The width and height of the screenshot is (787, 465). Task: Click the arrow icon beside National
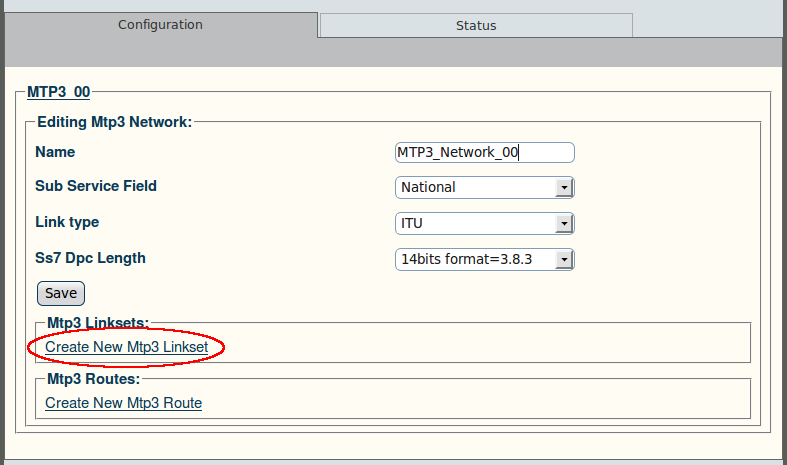coord(564,188)
